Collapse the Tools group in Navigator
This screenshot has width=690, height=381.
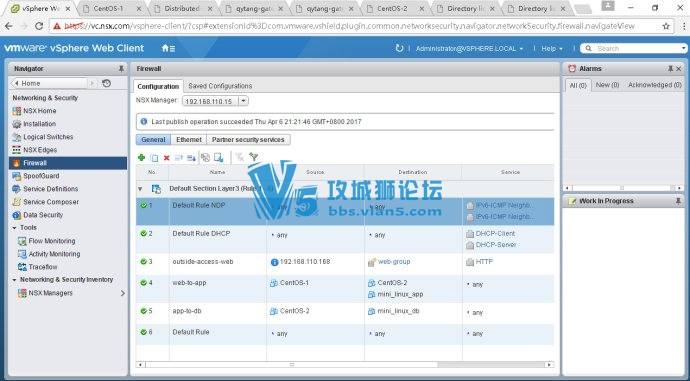(15, 228)
